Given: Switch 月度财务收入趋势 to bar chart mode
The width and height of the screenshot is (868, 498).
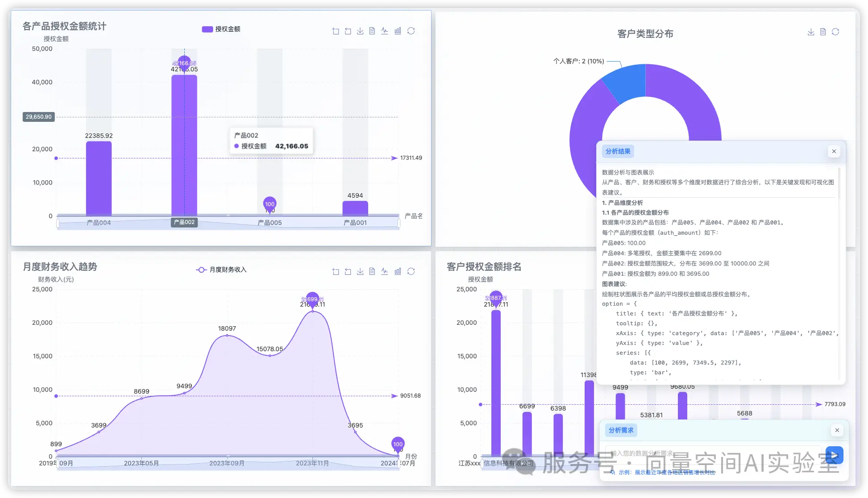Looking at the screenshot, I should (x=398, y=271).
